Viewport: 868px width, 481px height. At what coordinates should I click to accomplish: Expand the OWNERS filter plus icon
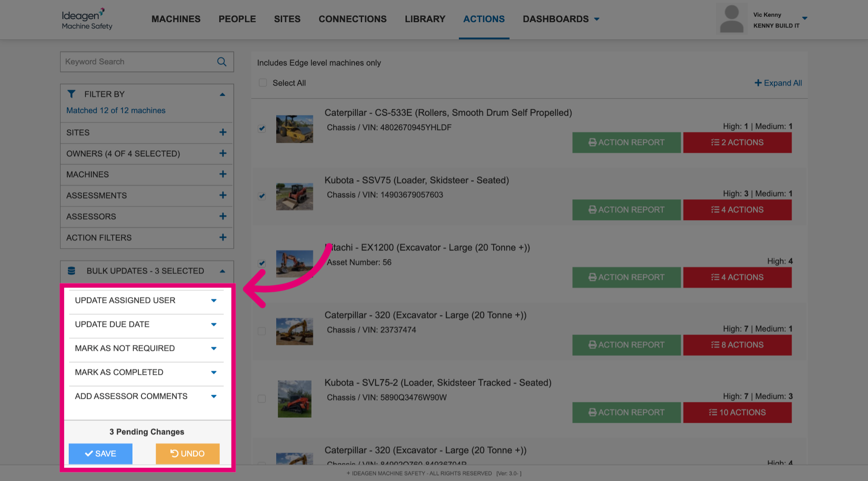tap(223, 153)
